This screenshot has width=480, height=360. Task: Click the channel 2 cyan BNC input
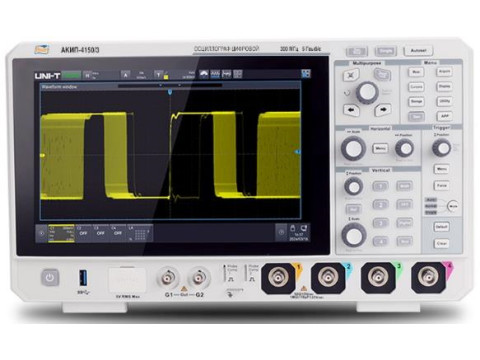[328, 278]
